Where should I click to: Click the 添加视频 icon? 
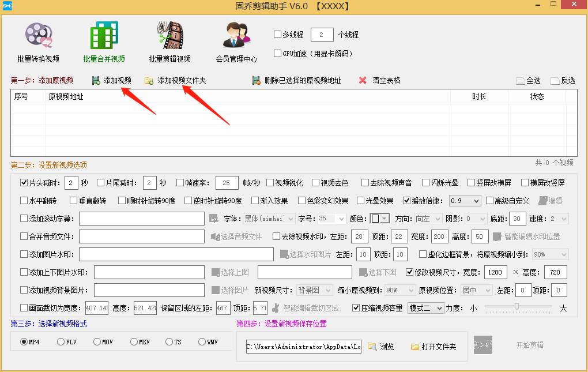click(96, 80)
